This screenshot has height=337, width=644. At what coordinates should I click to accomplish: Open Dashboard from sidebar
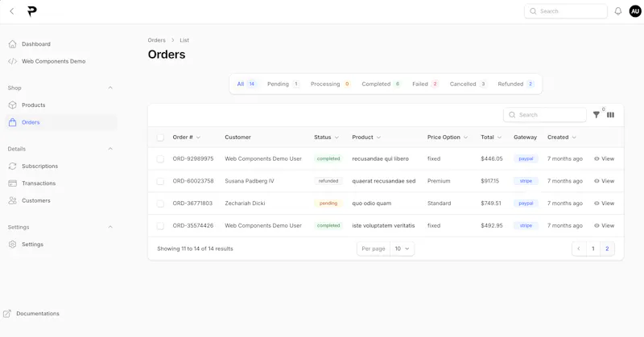[x=36, y=44]
